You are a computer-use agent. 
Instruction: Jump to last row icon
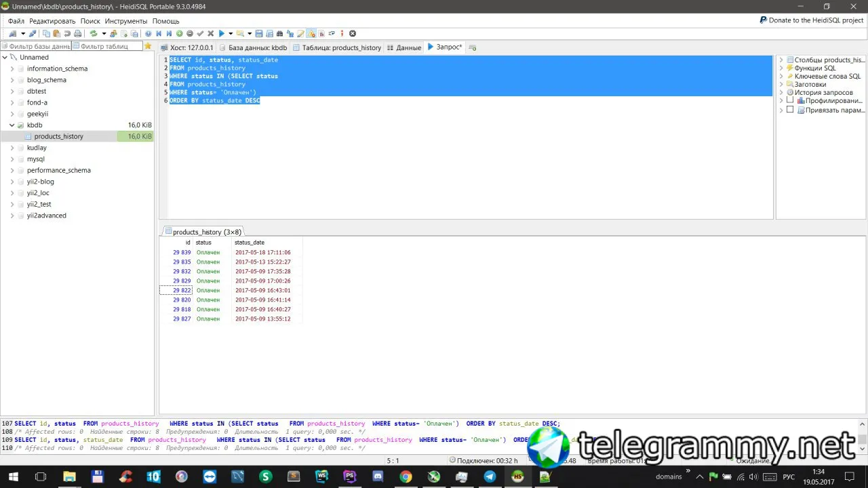pyautogui.click(x=169, y=33)
